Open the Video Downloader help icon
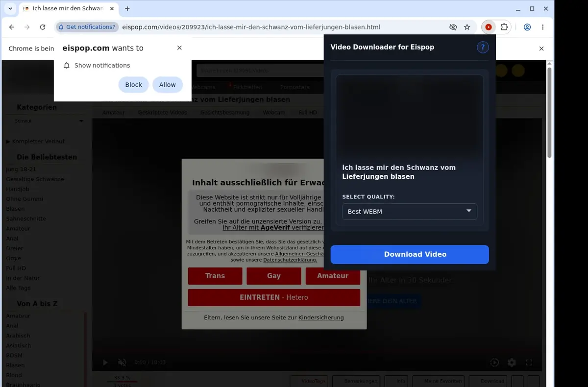This screenshot has height=387, width=588. click(483, 47)
